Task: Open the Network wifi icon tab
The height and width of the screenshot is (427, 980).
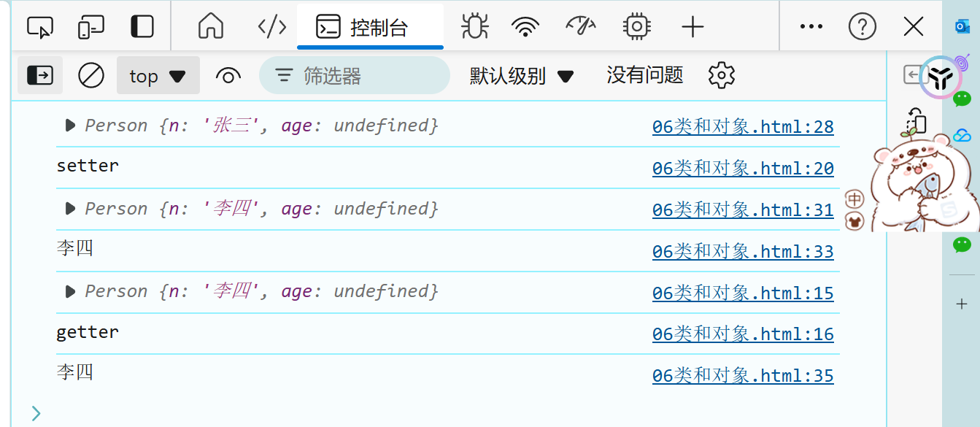Action: click(x=525, y=27)
